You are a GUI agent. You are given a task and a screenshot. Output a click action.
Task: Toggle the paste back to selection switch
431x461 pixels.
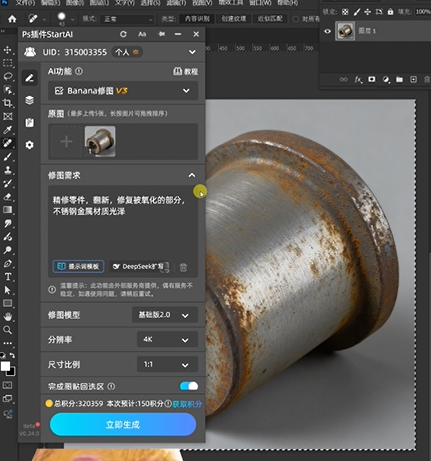[x=189, y=386]
